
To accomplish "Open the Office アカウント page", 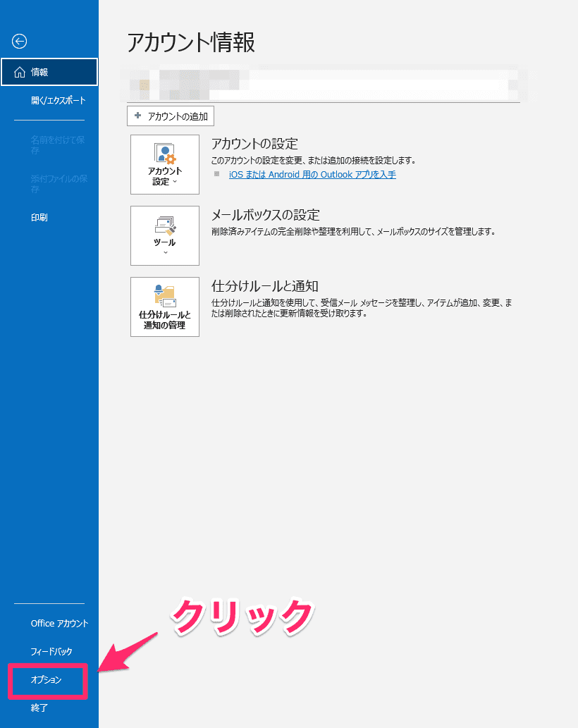I will click(x=59, y=624).
